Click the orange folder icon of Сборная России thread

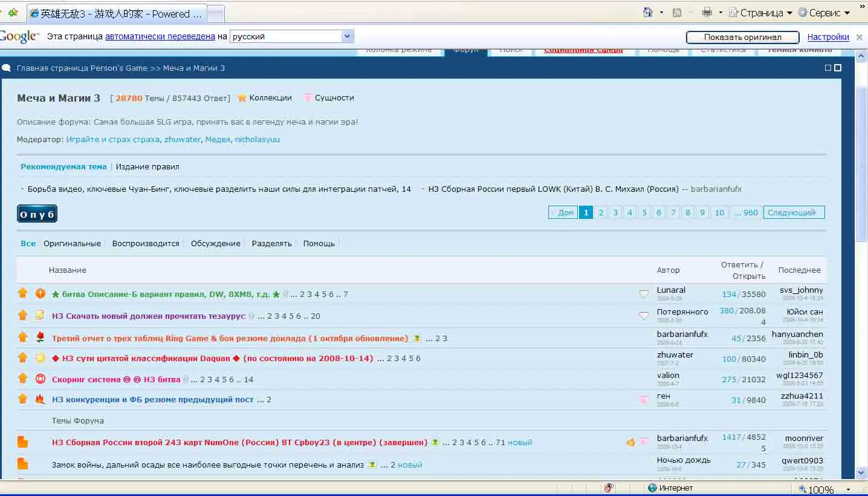[22, 442]
